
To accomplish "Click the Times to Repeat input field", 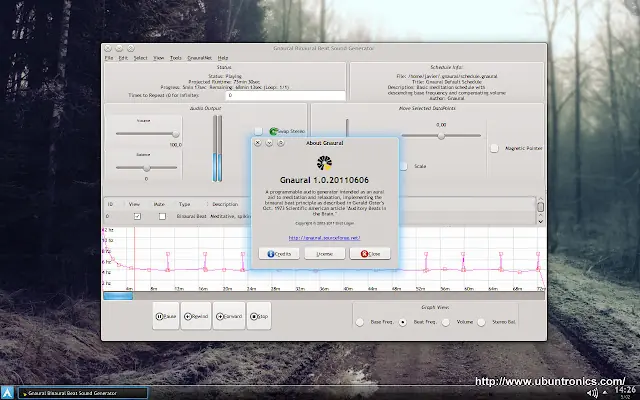I will tap(285, 95).
